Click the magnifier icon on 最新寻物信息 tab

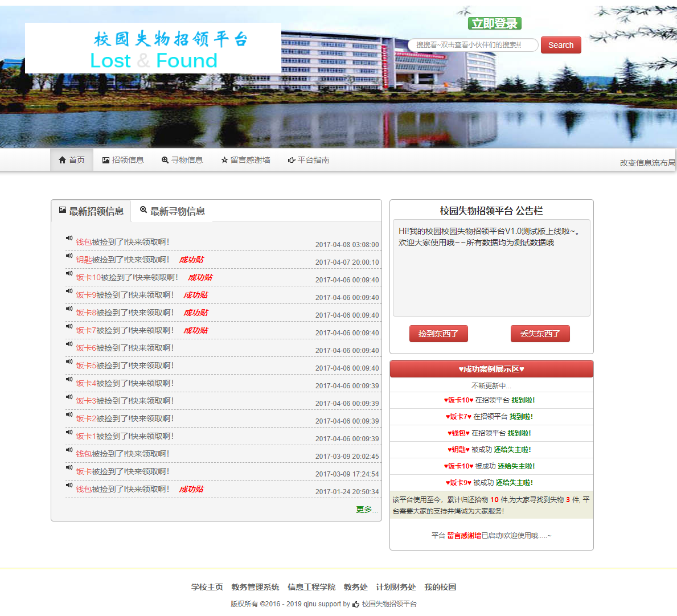[142, 211]
